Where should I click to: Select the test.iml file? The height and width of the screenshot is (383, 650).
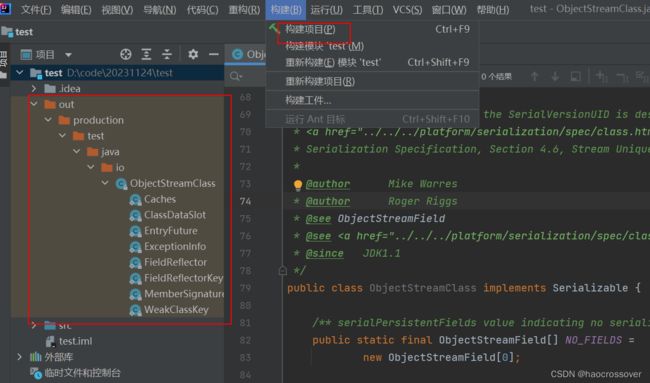coord(75,341)
